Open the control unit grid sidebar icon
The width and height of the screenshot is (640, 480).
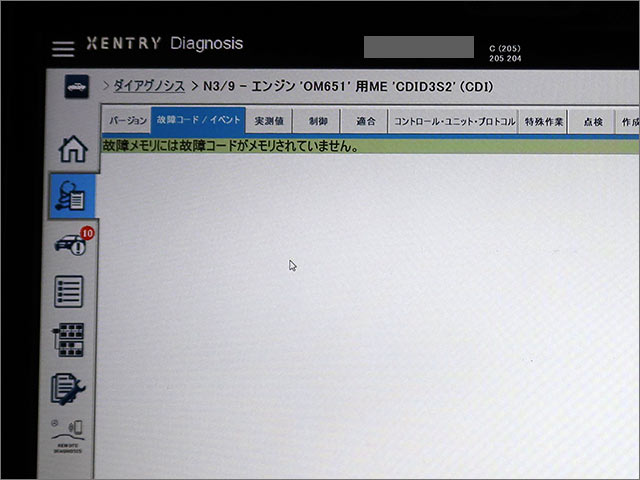point(68,340)
